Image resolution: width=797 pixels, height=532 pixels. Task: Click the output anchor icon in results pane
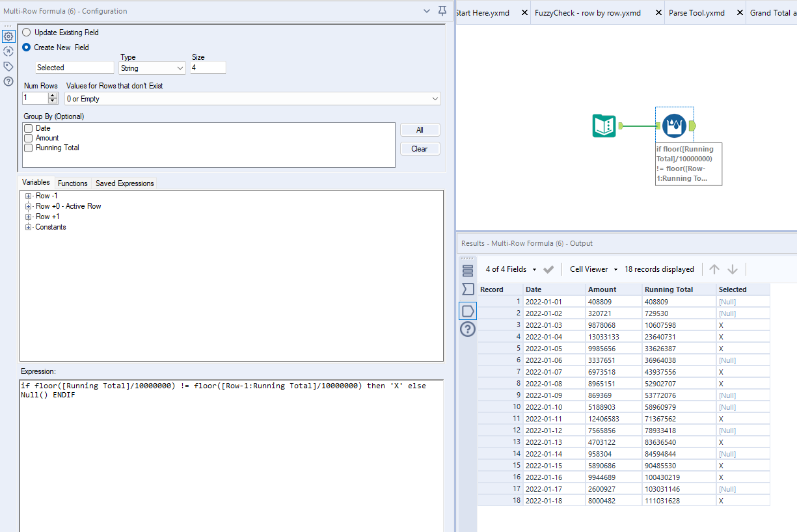[x=468, y=311]
